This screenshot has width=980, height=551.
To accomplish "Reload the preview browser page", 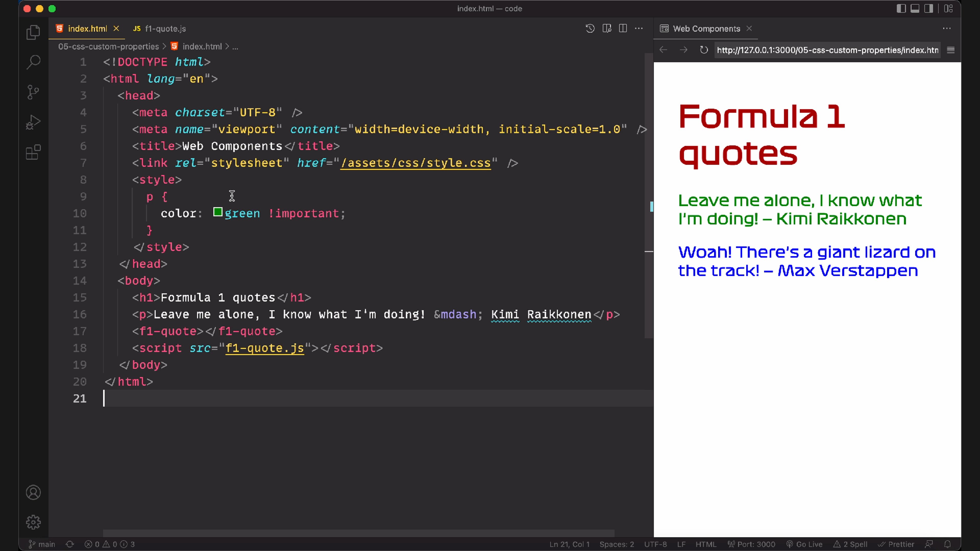I will click(704, 50).
